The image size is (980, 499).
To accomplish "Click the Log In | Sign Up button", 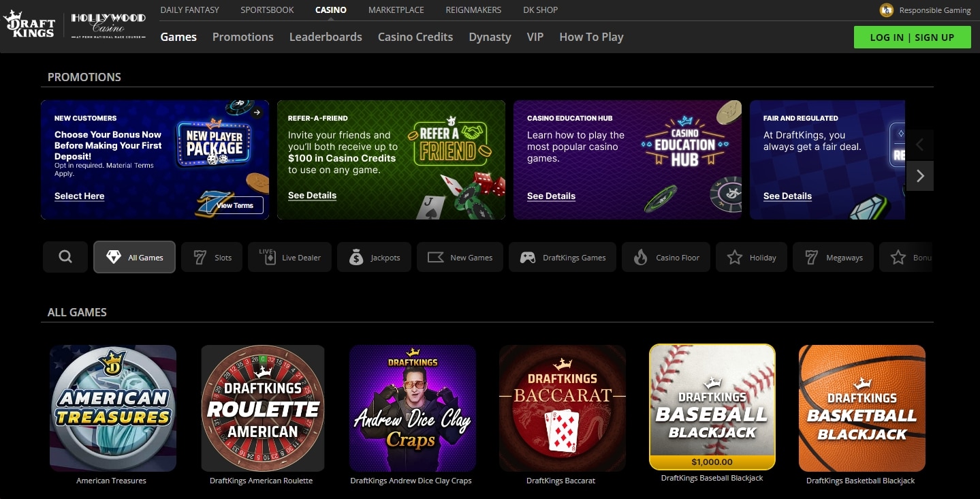I will (912, 37).
